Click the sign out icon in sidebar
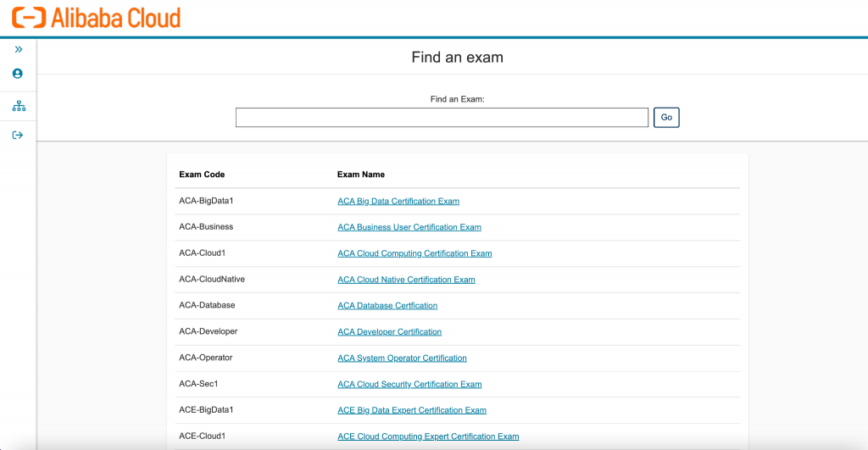This screenshot has width=868, height=450. (x=18, y=135)
